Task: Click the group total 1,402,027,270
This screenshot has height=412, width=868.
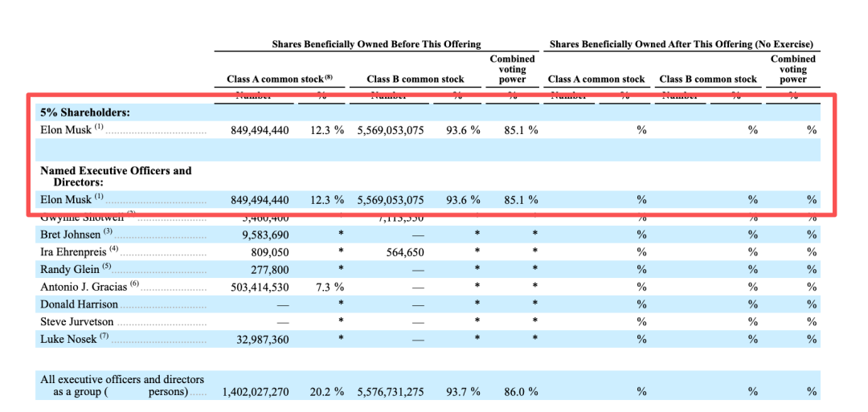Action: tap(256, 392)
